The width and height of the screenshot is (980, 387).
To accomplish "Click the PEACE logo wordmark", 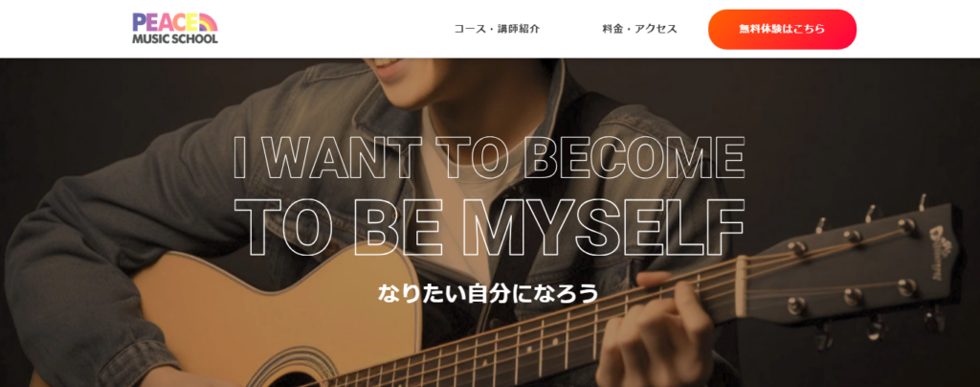I will click(x=166, y=23).
